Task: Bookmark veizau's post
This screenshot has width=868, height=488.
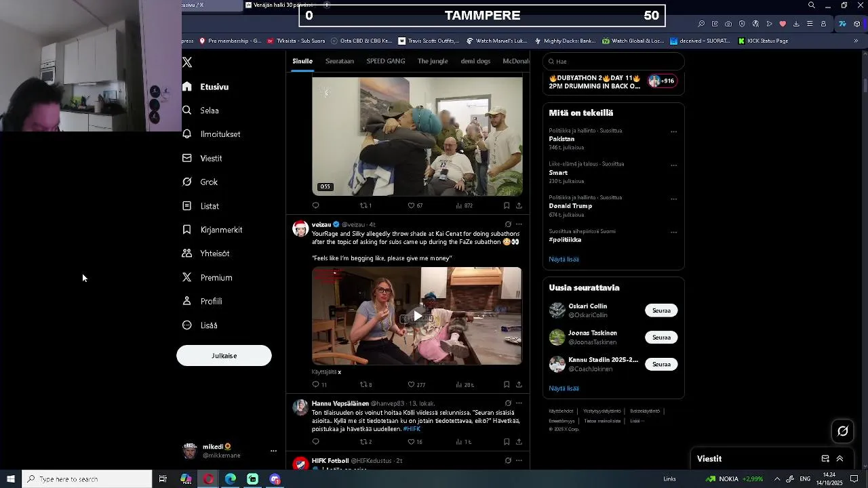Action: 507,384
